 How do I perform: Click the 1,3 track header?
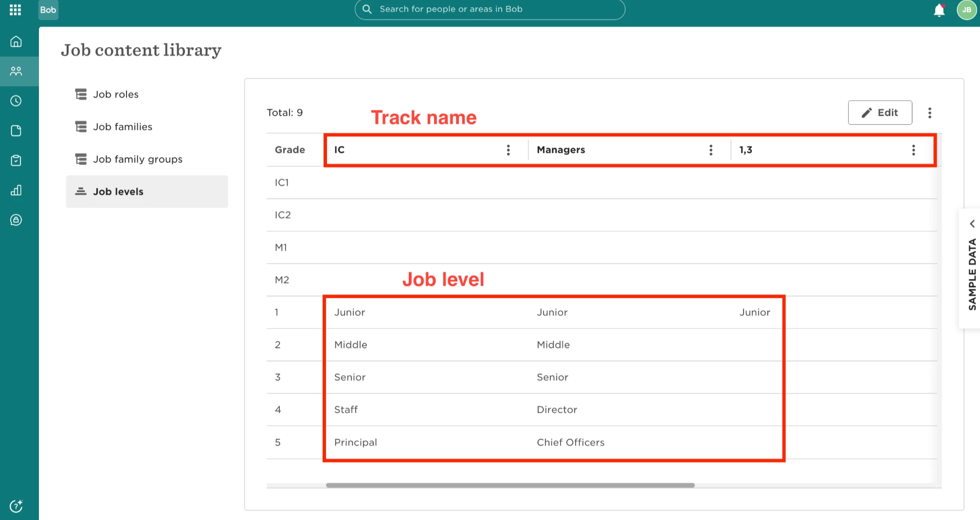coord(745,150)
